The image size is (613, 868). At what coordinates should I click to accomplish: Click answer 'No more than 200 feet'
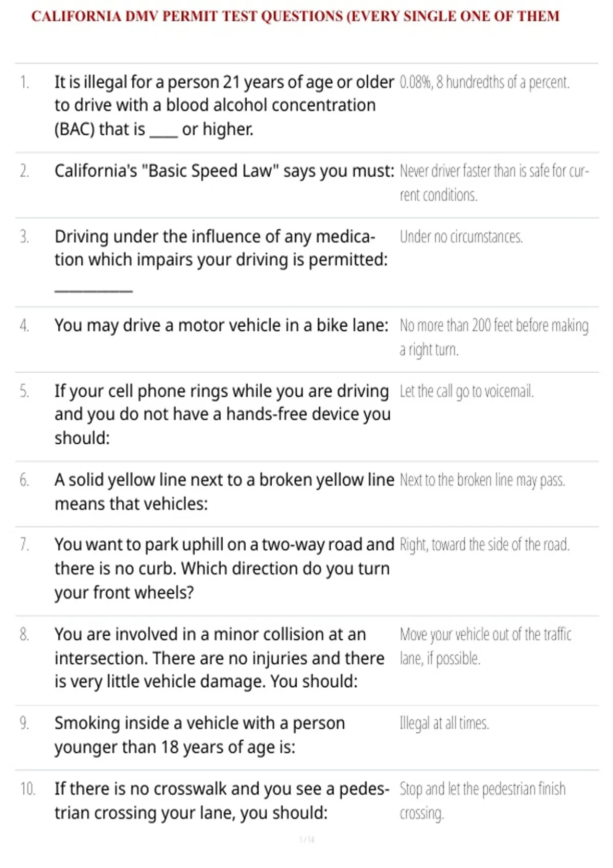click(494, 337)
